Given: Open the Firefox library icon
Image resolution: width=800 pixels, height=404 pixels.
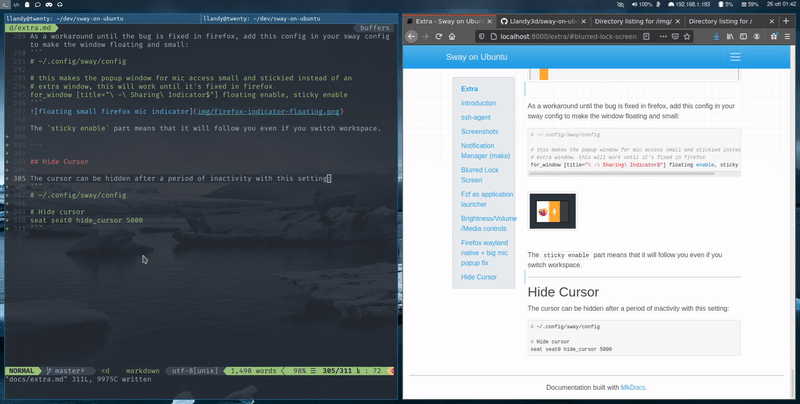Looking at the screenshot, I should point(730,37).
